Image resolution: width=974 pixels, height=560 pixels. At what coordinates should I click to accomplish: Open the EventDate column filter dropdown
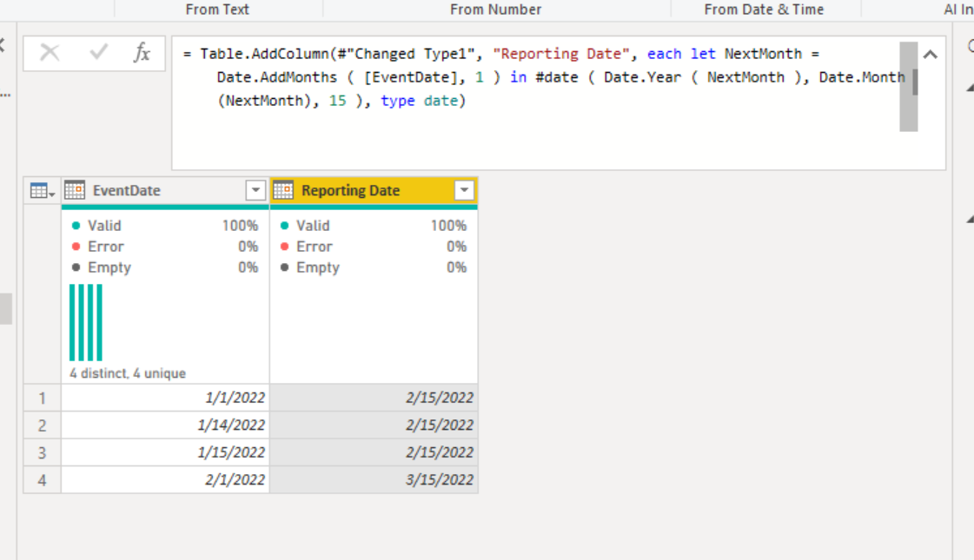pos(255,190)
